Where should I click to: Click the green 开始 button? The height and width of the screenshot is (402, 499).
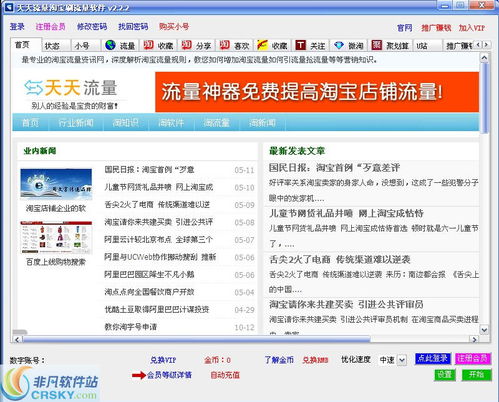pyautogui.click(x=476, y=375)
